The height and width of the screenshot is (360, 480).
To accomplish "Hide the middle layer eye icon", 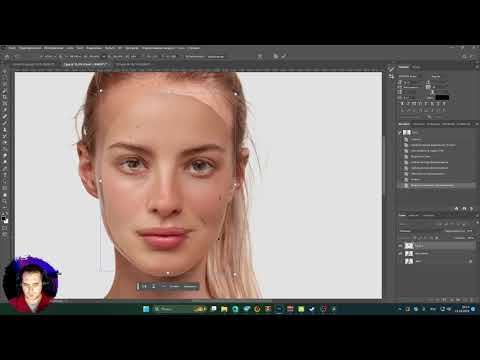I will click(x=400, y=254).
